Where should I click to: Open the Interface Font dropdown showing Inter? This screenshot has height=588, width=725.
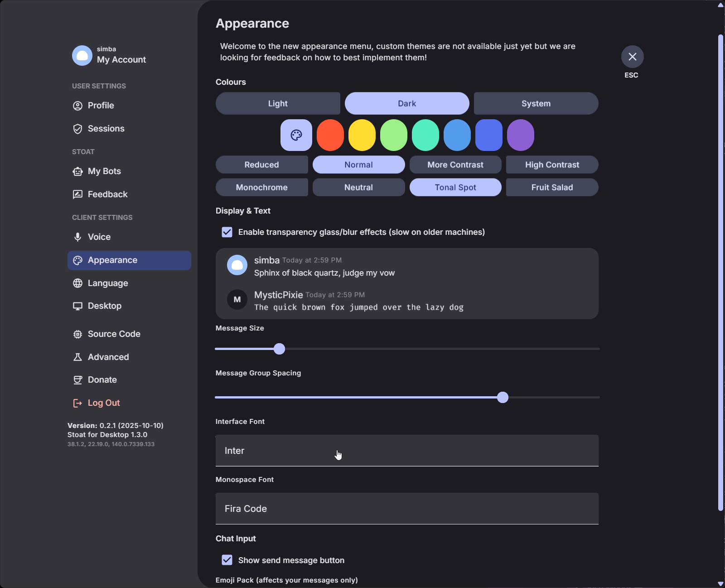(x=407, y=451)
